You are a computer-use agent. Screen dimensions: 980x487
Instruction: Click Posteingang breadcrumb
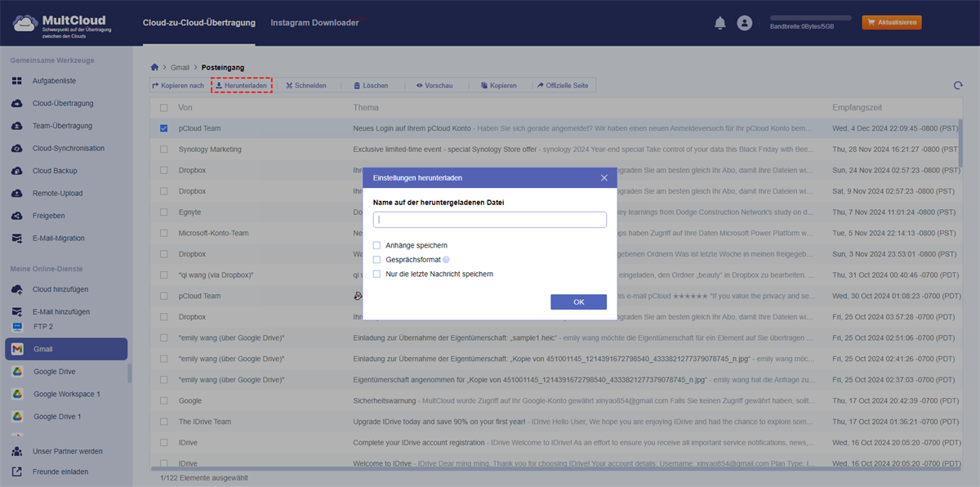(x=223, y=67)
